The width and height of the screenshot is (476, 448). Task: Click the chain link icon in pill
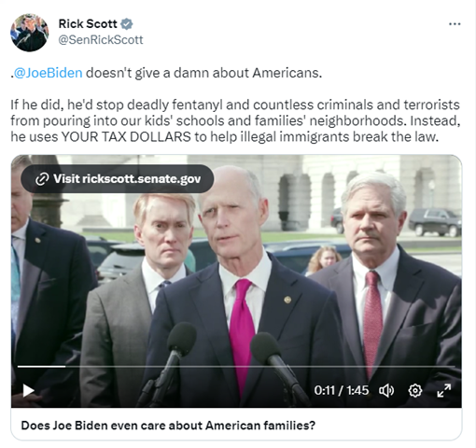click(x=42, y=179)
